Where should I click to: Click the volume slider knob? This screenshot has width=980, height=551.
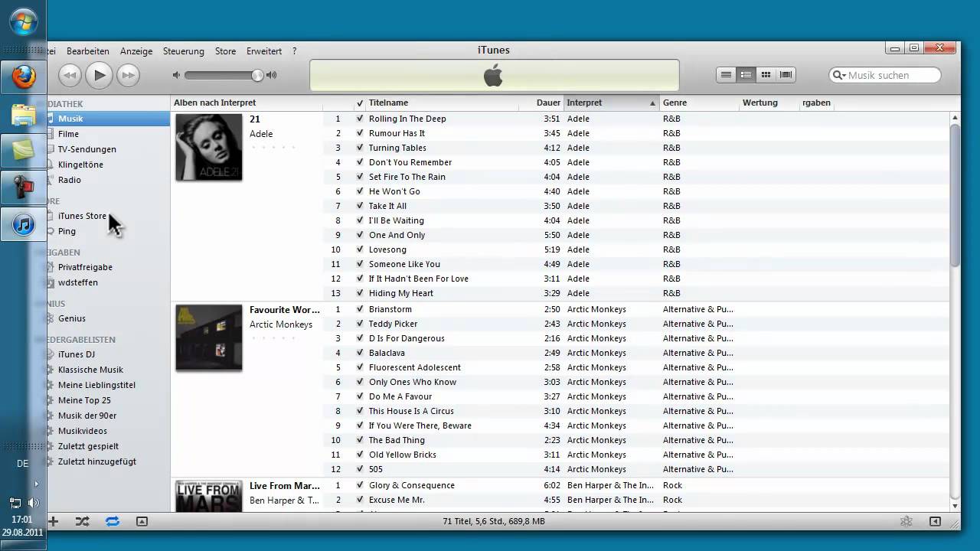pos(257,75)
